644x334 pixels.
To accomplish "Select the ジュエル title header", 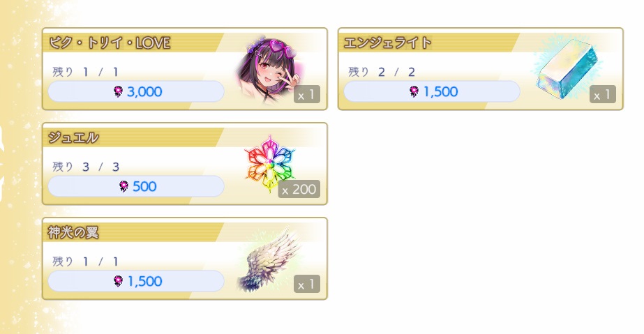I will pyautogui.click(x=73, y=137).
